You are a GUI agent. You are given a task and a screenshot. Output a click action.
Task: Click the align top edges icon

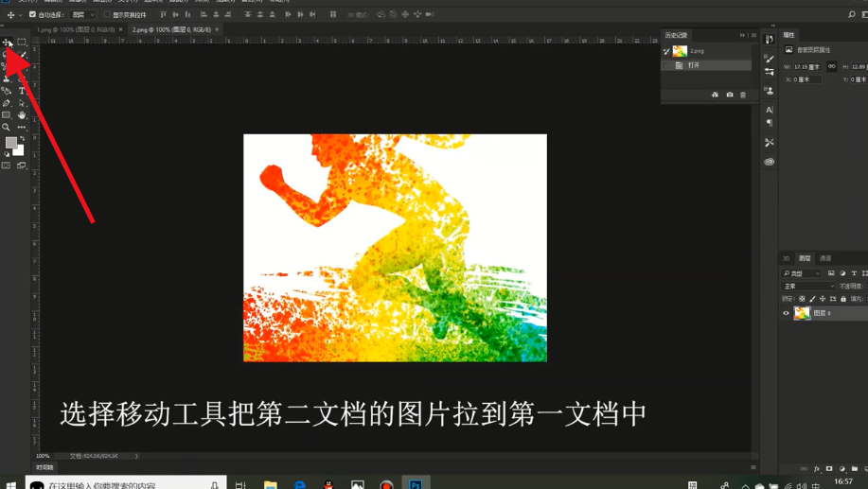pyautogui.click(x=164, y=14)
